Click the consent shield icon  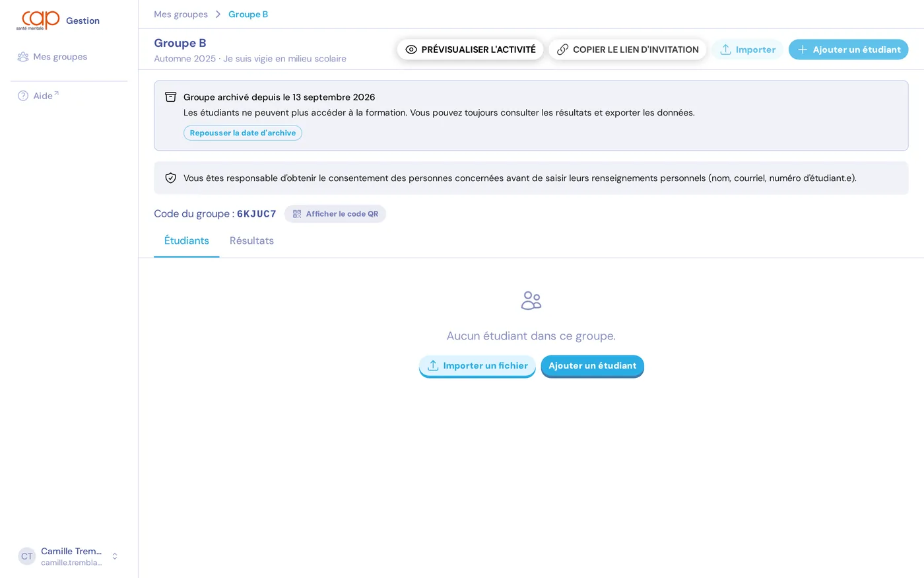170,178
